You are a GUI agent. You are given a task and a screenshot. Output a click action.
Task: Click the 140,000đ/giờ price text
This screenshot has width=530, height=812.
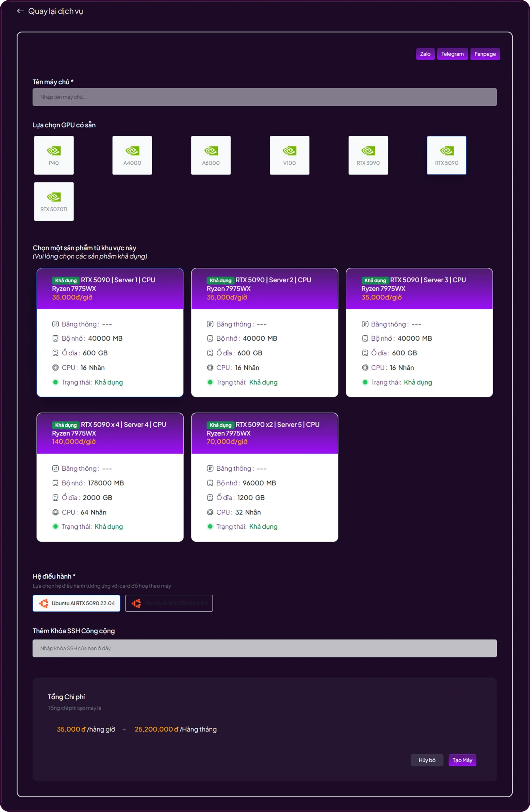click(x=74, y=442)
